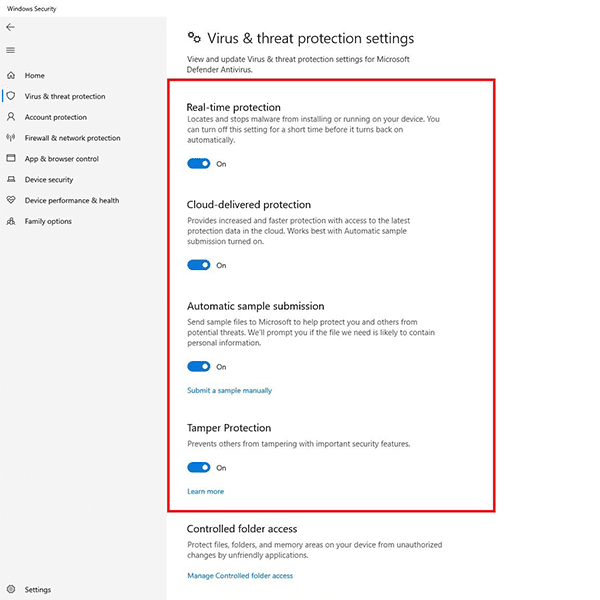Click the Firewall & network protection antenna icon
This screenshot has height=600, width=600.
tap(11, 137)
